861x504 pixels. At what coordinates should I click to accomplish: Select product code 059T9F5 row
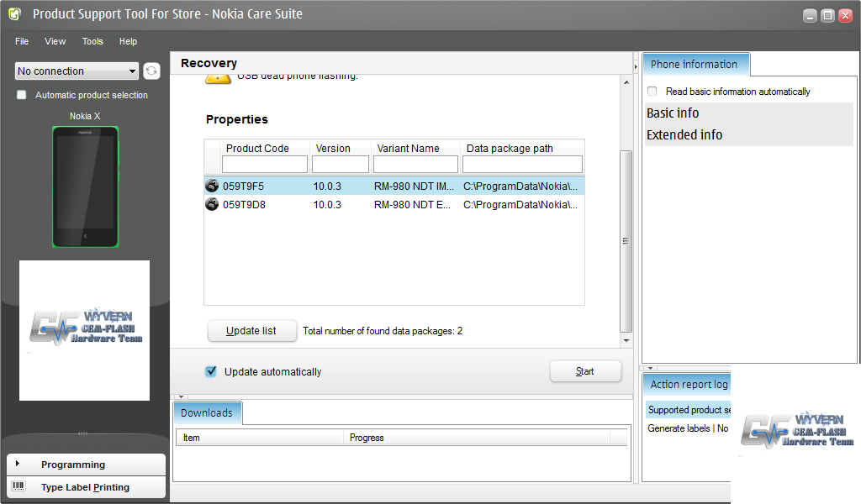click(x=394, y=186)
